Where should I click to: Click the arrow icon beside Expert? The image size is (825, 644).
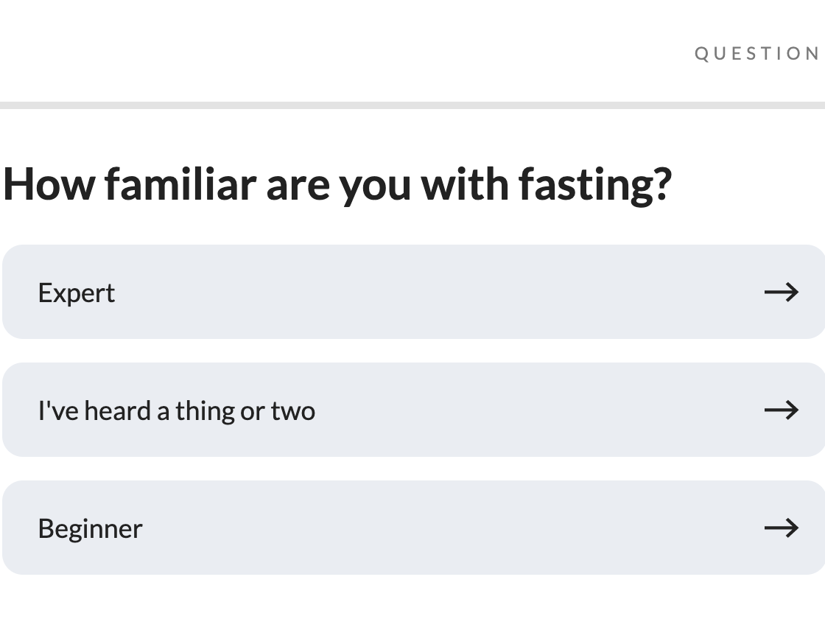click(x=781, y=293)
